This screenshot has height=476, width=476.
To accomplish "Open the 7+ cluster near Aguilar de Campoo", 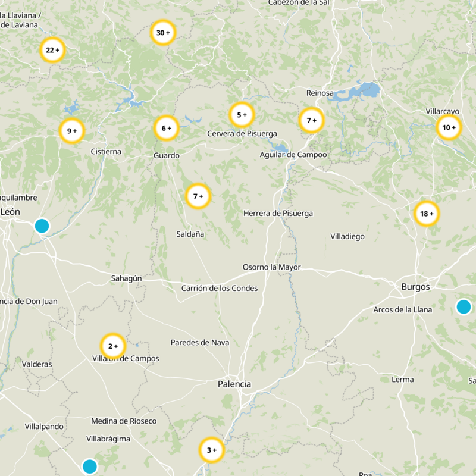I will tap(311, 121).
